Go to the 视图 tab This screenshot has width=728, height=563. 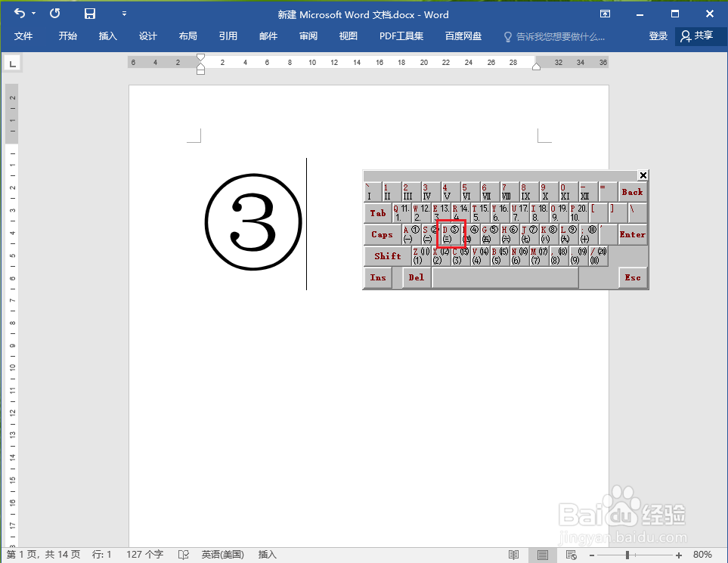(349, 36)
